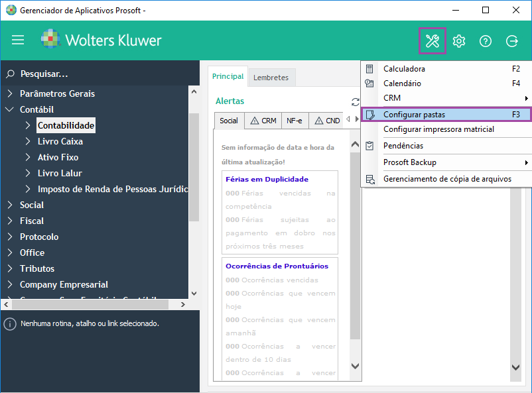Maximize the Gerenciador de Aplicativos window

pyautogui.click(x=486, y=10)
